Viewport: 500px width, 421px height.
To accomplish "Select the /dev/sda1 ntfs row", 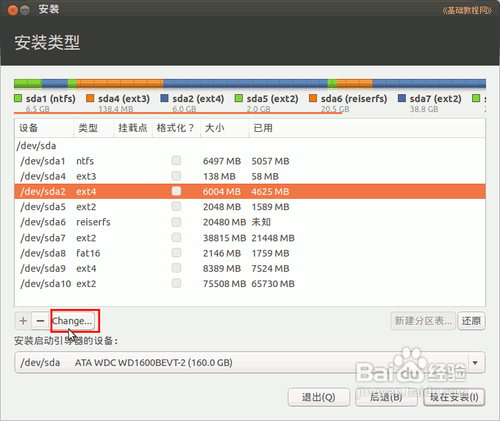I will (x=250, y=161).
